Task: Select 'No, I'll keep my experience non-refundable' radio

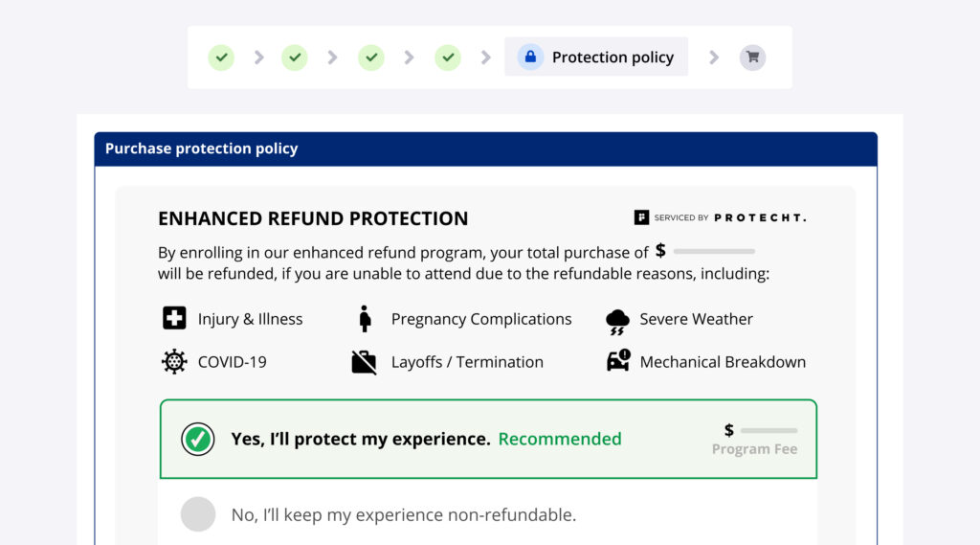Action: pos(198,514)
